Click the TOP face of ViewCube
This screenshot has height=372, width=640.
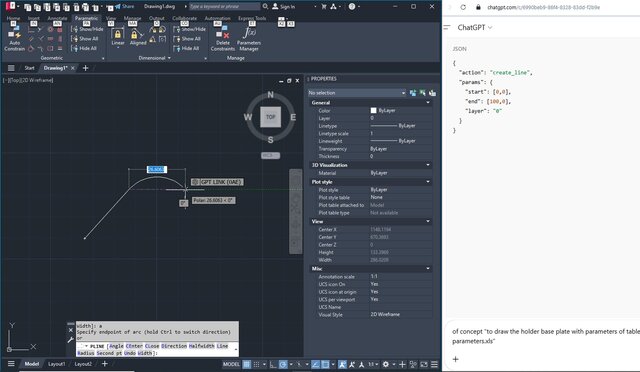270,117
